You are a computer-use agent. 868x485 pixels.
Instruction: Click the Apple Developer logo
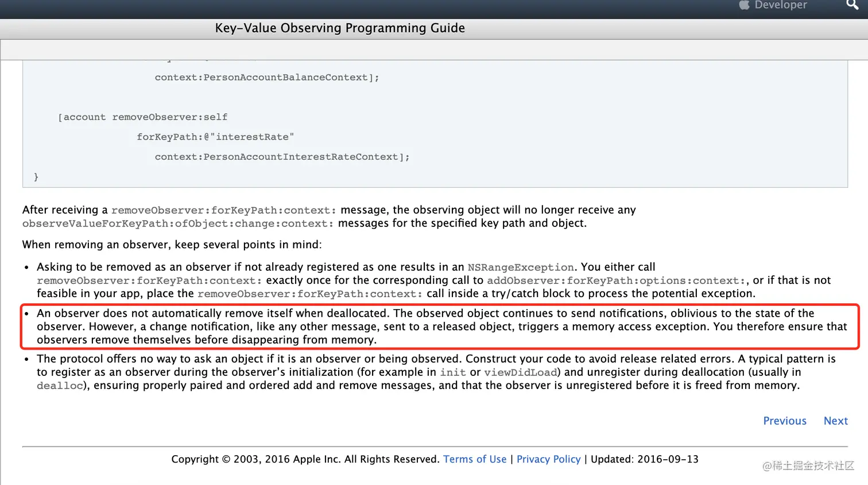[x=773, y=5]
